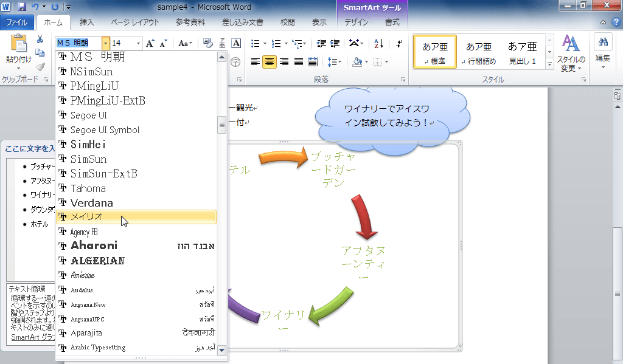Choose the Aharoni font entry
Screen dimensions: 623x364
pyautogui.click(x=136, y=246)
